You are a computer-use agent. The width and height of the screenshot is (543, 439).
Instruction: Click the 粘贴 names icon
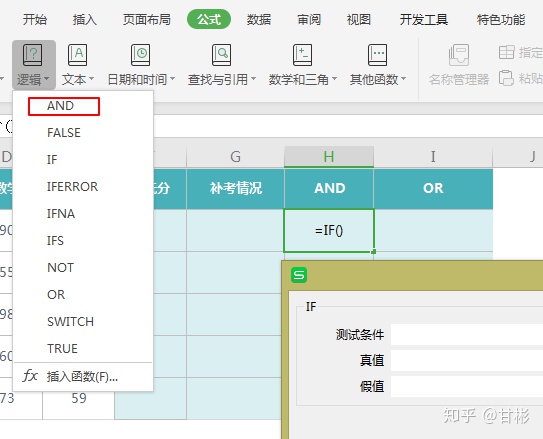tap(506, 78)
